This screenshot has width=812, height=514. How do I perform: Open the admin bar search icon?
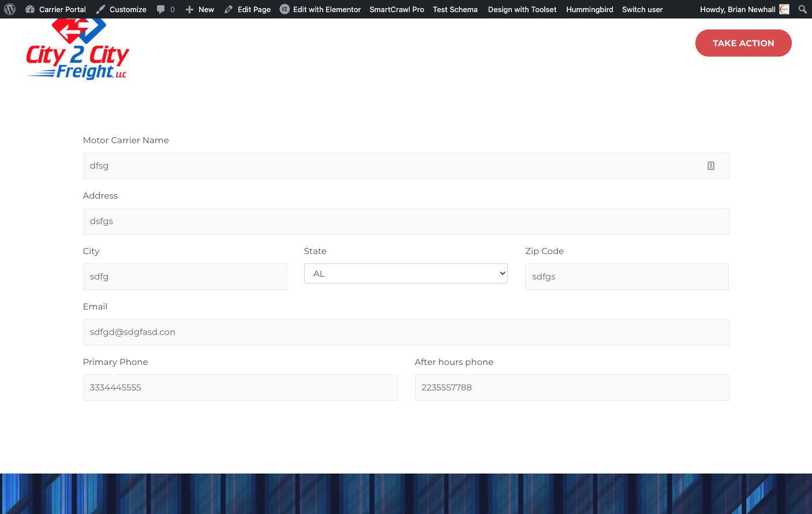pyautogui.click(x=802, y=9)
